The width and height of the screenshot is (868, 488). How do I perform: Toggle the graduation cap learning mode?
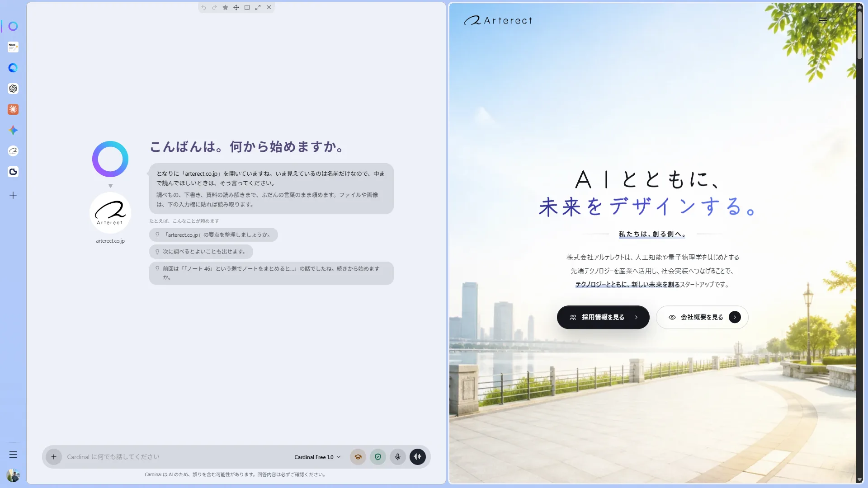point(358,457)
